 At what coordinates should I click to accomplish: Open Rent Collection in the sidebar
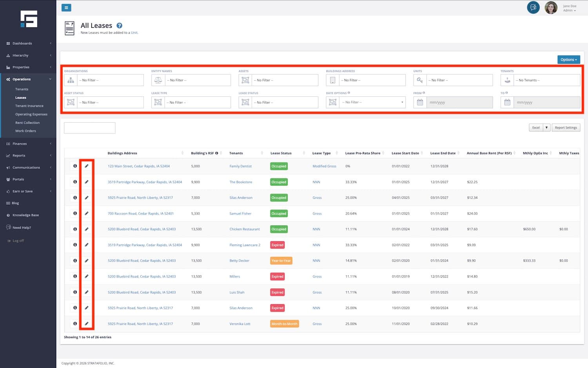(27, 123)
